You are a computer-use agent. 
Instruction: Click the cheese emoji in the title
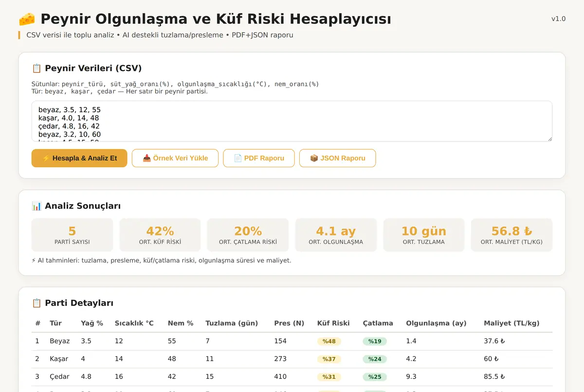[27, 19]
